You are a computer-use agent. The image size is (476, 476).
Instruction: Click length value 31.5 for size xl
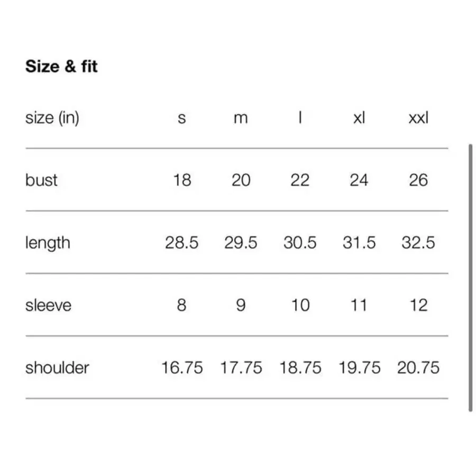point(359,243)
